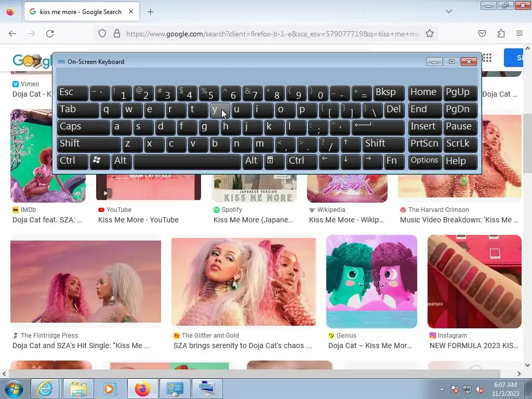Tap the space bar key
The width and height of the screenshot is (532, 399).
click(x=187, y=161)
